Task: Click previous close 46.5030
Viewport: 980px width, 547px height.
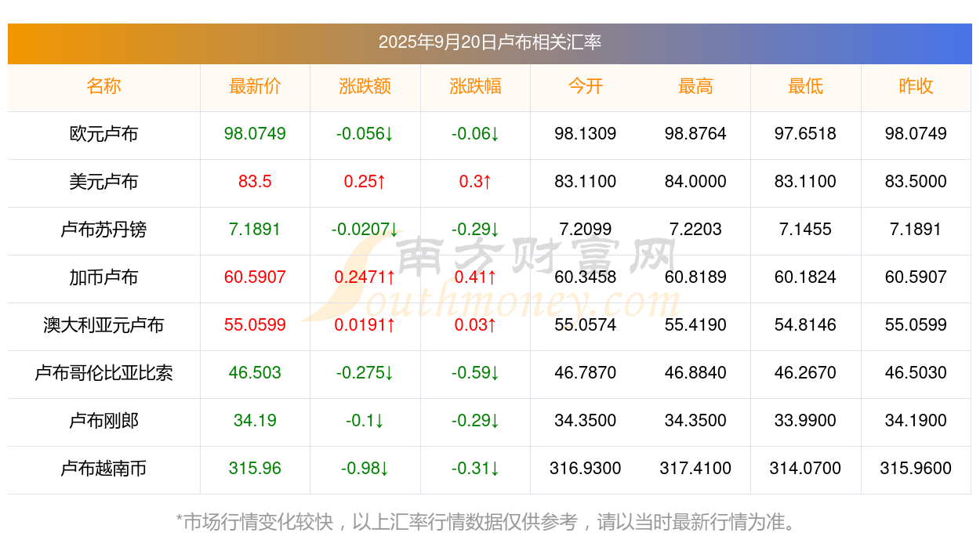Action: coord(916,373)
